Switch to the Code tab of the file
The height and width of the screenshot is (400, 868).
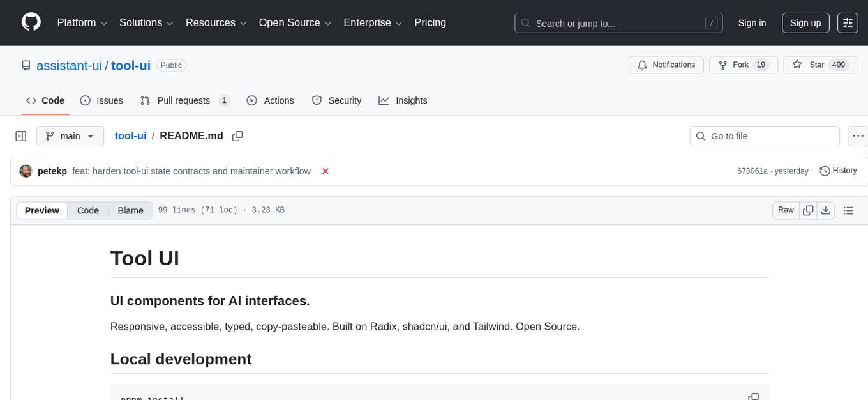tap(87, 210)
